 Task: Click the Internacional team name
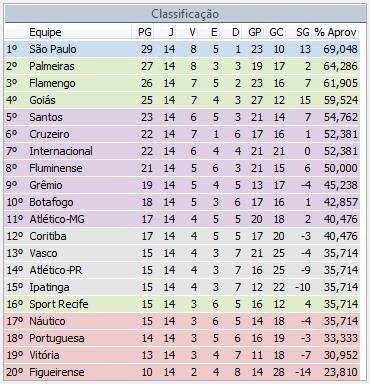click(61, 151)
